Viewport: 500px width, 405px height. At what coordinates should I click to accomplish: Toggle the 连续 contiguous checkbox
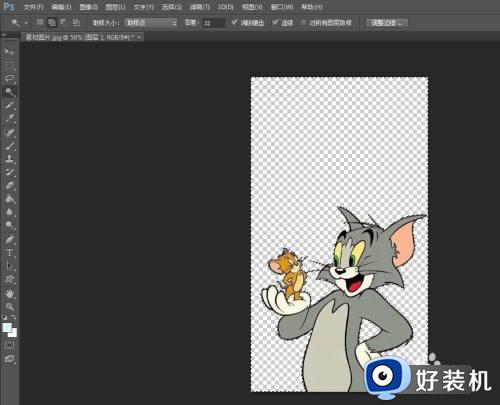[275, 22]
